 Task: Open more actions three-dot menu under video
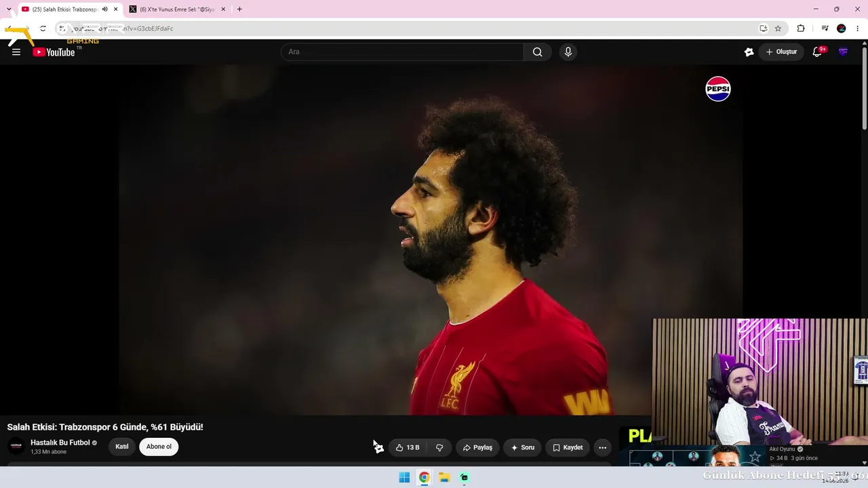(x=602, y=447)
